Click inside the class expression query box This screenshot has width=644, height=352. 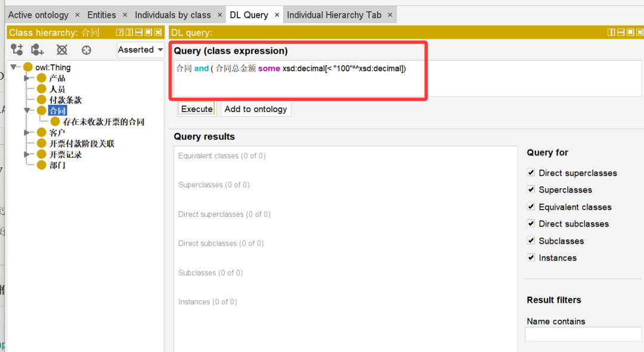pyautogui.click(x=407, y=78)
